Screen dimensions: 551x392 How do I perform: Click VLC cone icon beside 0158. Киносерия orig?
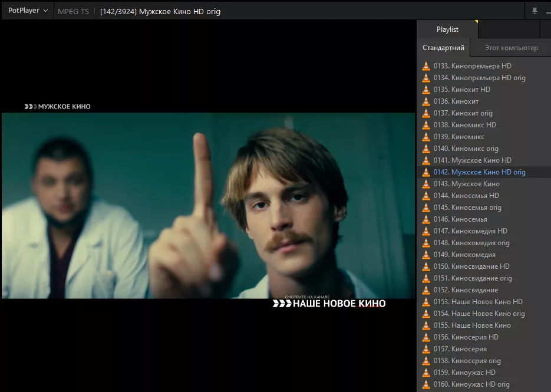426,361
